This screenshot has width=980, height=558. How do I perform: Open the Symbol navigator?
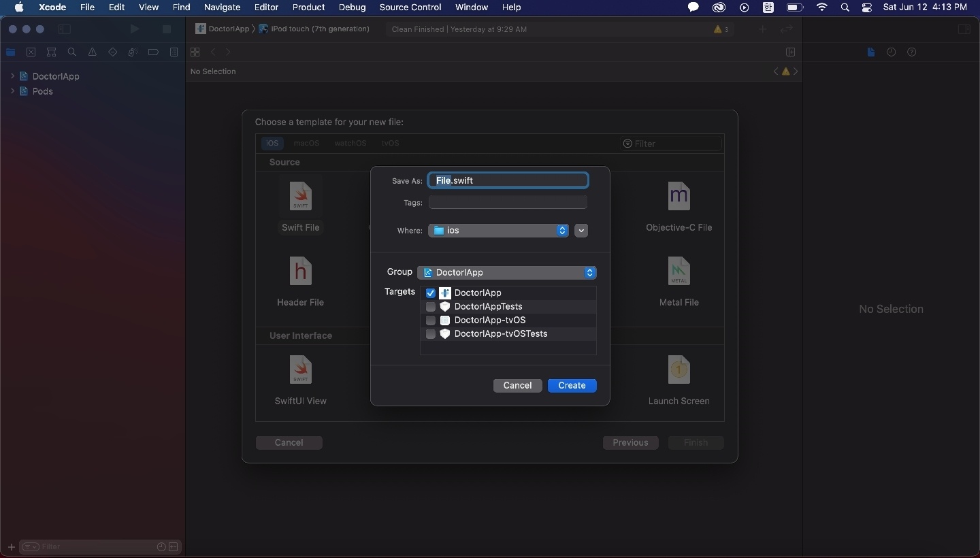(51, 52)
